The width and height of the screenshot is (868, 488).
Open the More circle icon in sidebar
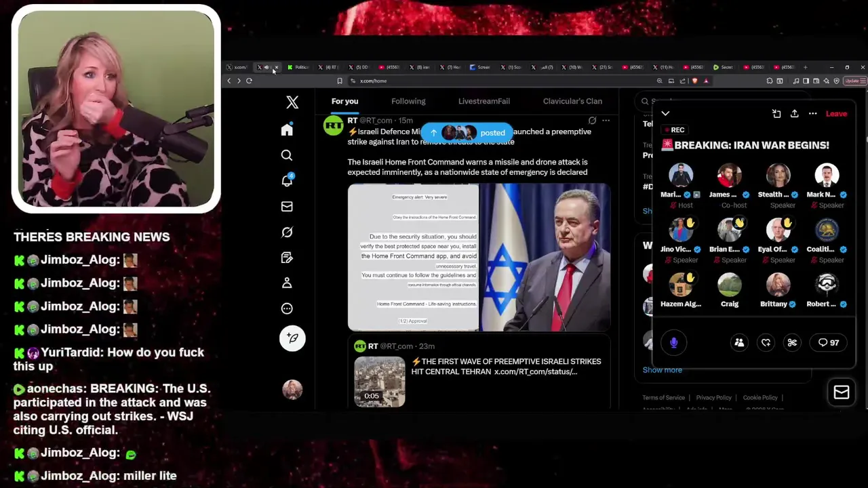click(x=287, y=308)
